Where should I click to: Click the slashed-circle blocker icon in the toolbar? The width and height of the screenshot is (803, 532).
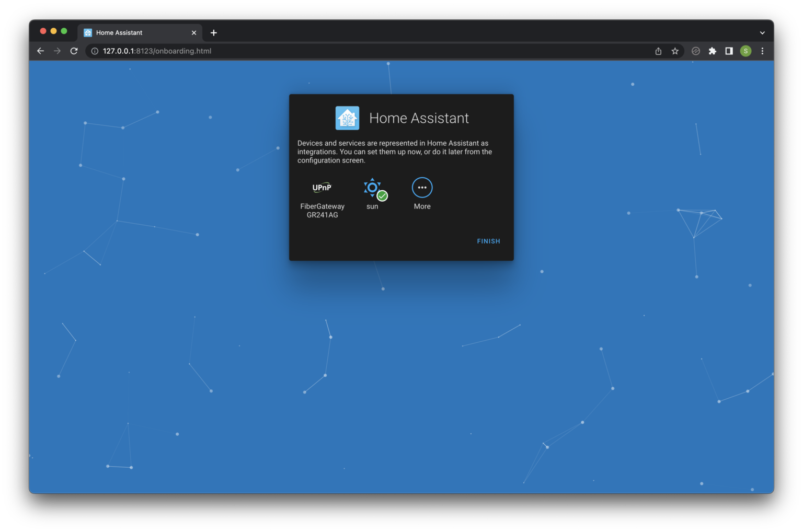click(x=695, y=51)
